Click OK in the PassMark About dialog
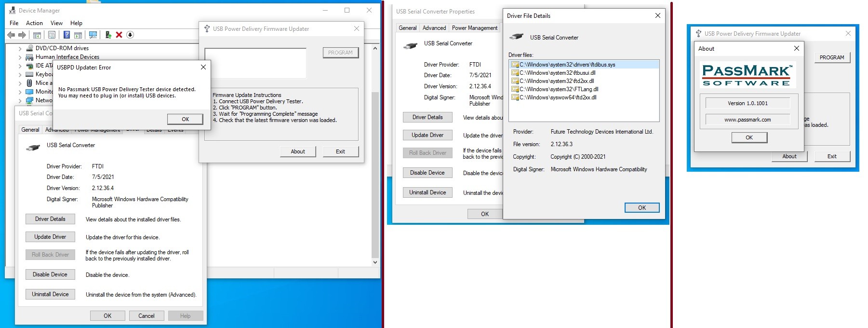Viewport: 868px width, 328px height. point(749,137)
